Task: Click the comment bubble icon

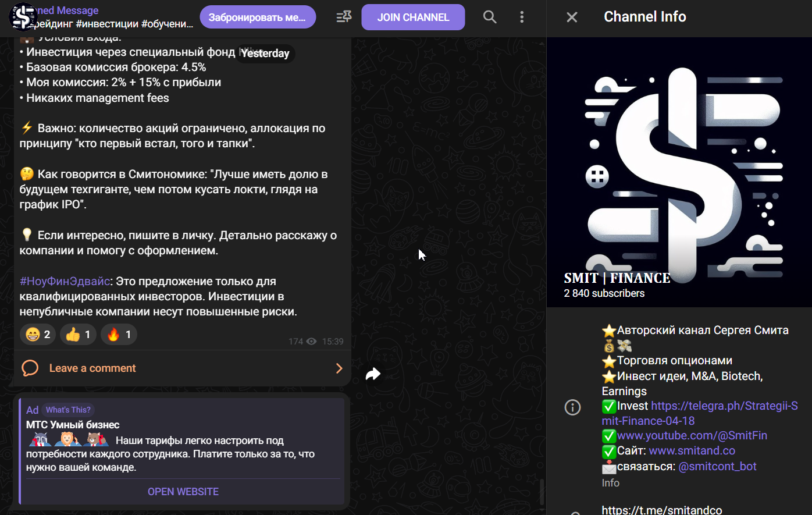Action: [30, 368]
